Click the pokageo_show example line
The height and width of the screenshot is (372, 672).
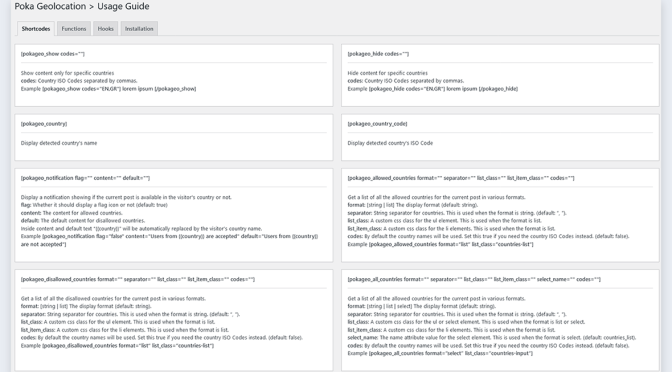pyautogui.click(x=108, y=89)
